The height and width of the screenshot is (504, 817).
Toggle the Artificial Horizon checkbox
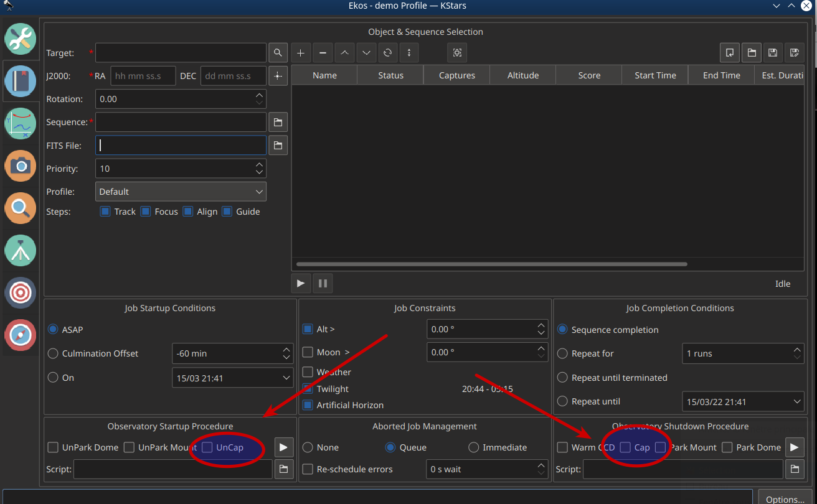[308, 405]
